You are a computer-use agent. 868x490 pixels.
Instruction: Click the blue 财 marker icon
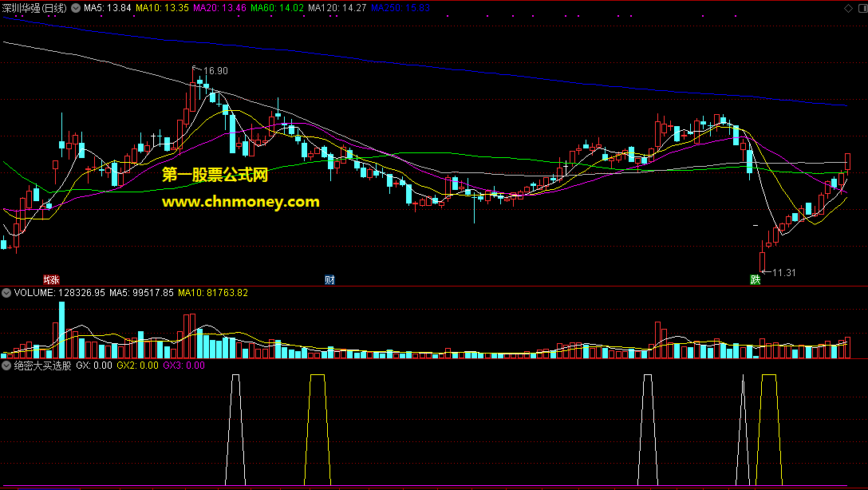coord(330,279)
